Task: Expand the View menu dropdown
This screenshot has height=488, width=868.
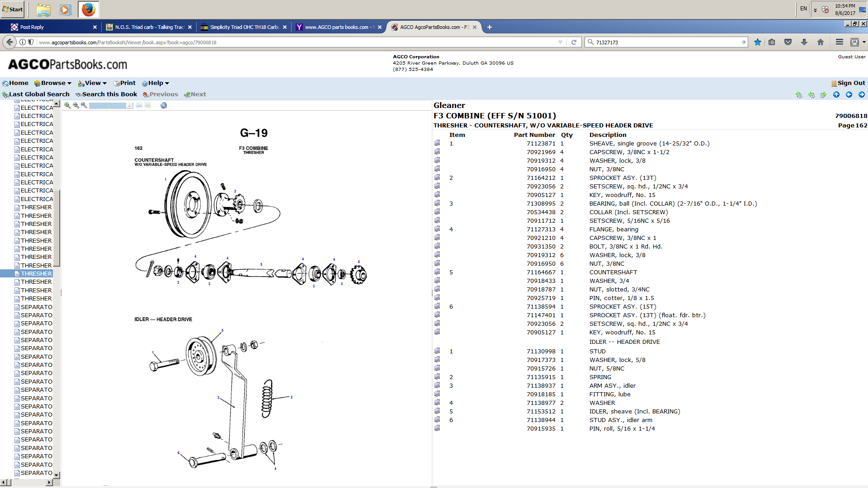Action: click(93, 83)
